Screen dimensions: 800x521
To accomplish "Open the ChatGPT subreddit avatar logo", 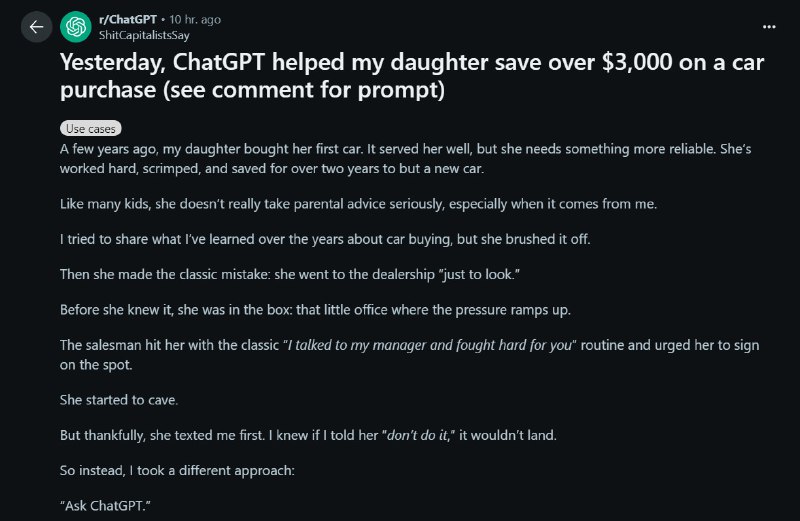I will (76, 27).
